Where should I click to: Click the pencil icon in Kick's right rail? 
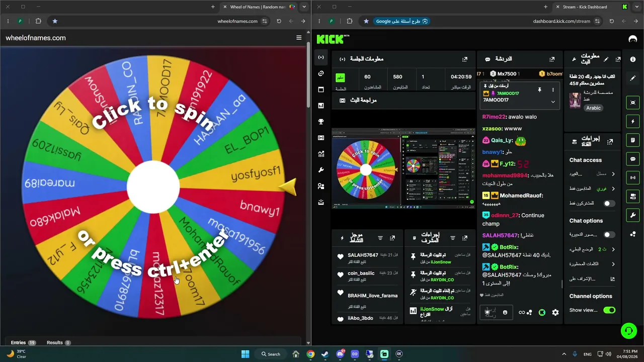[633, 78]
